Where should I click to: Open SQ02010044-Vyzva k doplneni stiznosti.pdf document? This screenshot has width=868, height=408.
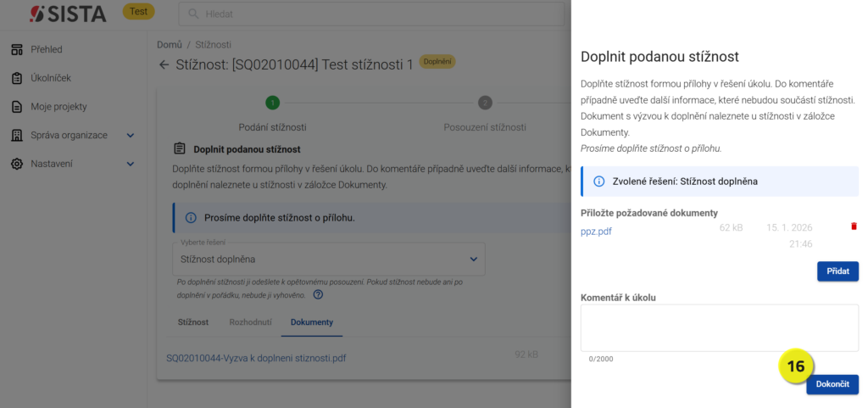pos(256,358)
